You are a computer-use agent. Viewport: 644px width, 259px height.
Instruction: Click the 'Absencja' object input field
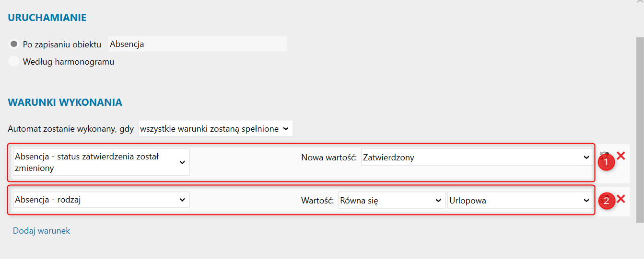(197, 44)
